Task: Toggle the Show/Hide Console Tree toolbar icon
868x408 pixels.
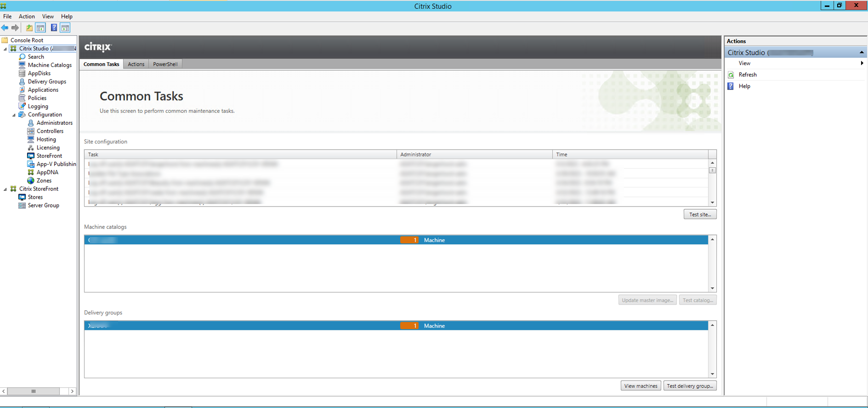Action: pyautogui.click(x=40, y=28)
